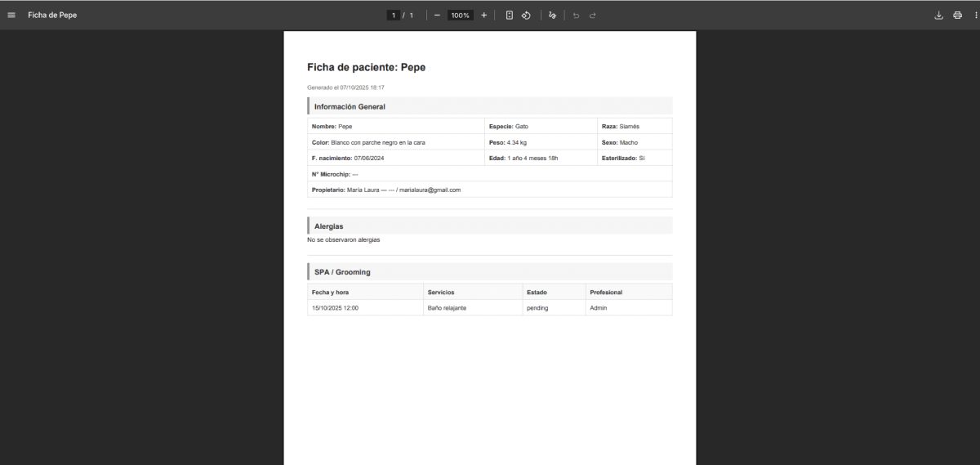Select the draw annotation tool

pos(553,15)
